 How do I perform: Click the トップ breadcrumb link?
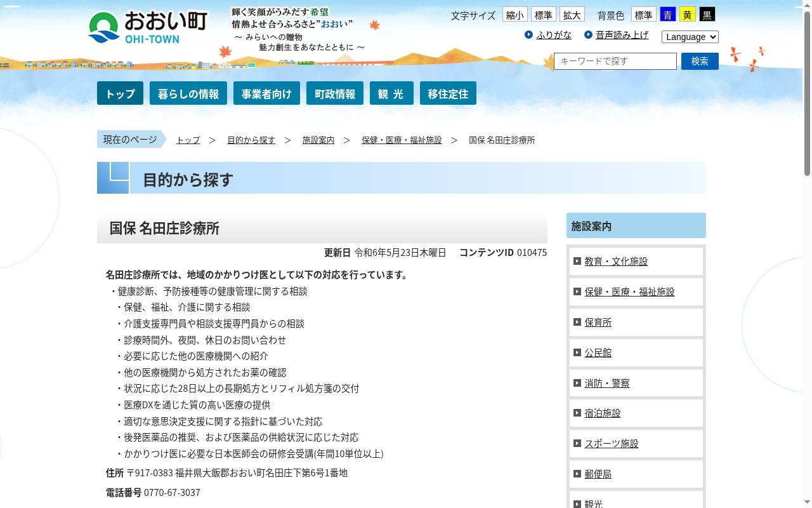point(188,140)
